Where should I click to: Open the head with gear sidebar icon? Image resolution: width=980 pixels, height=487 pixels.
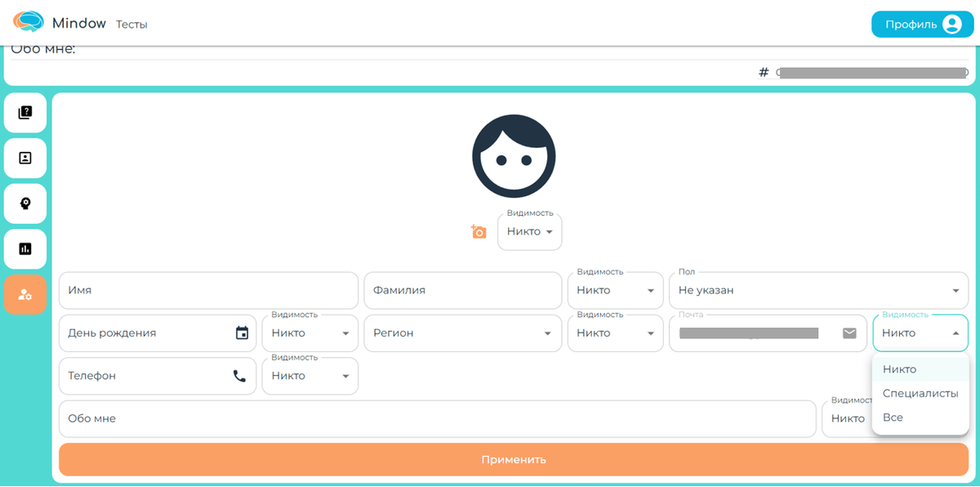point(25,203)
